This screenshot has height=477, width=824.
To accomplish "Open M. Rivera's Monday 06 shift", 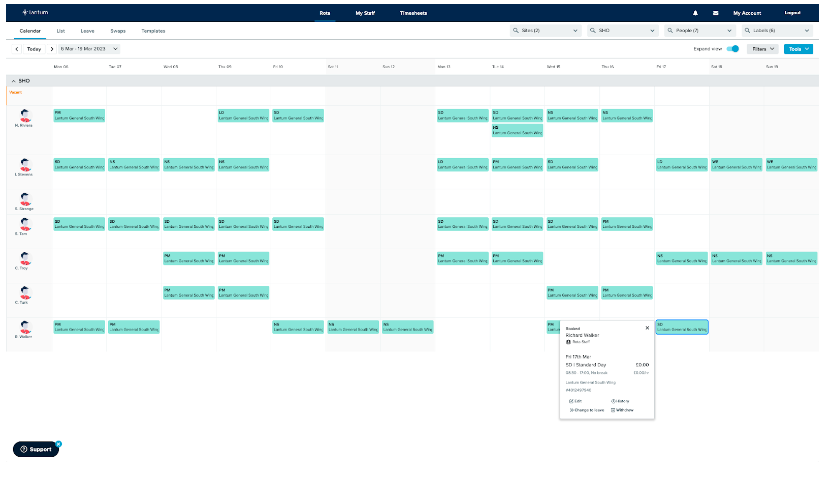I will (x=79, y=116).
